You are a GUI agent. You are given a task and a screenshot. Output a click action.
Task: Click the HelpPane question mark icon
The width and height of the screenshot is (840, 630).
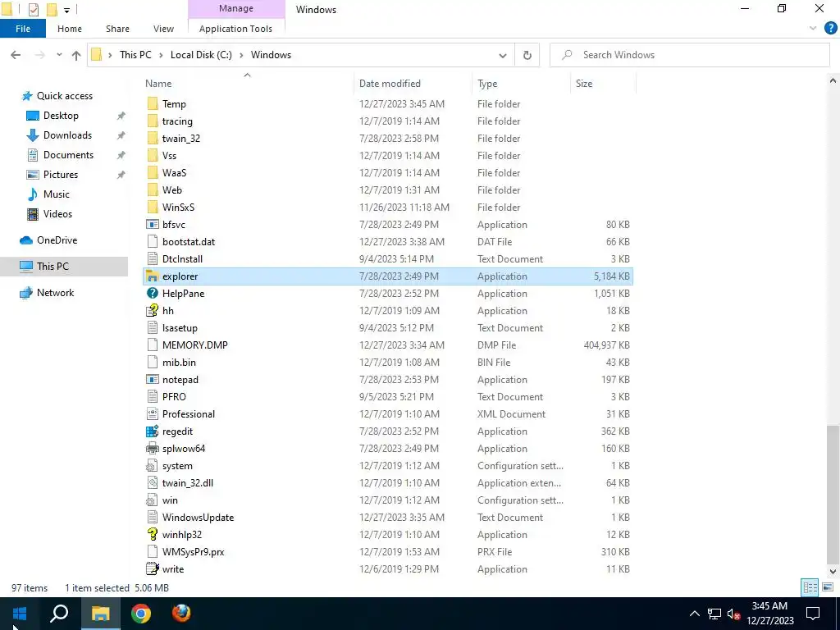[152, 293]
